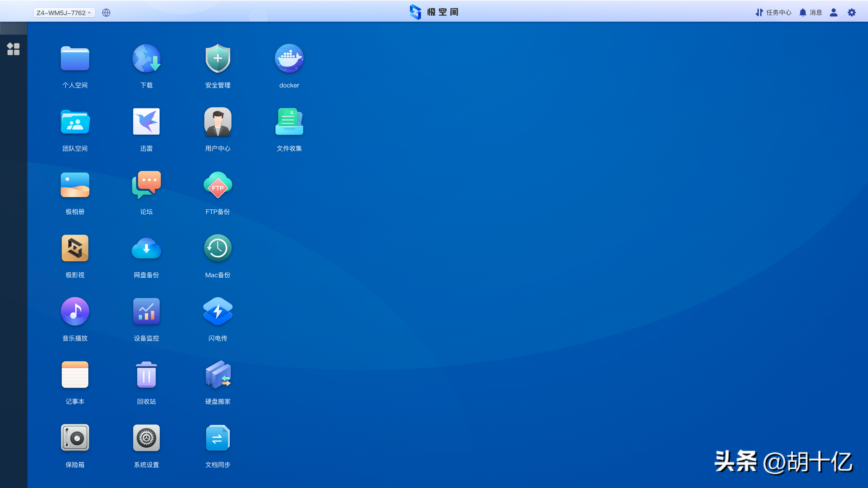
Task: Open 设备监控 device monitor
Action: 146,312
